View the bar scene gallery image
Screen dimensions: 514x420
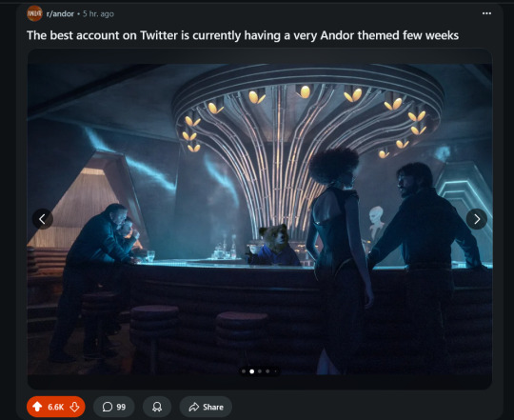259,219
